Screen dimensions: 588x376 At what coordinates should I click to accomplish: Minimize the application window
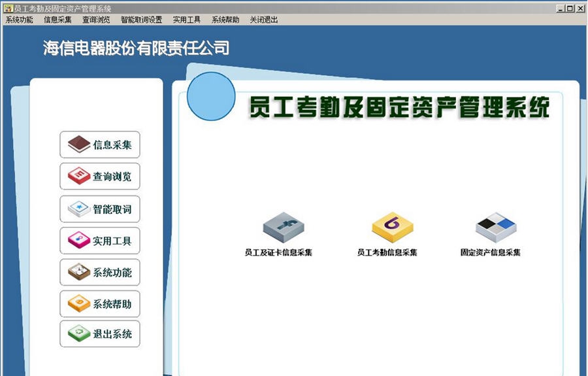561,9
